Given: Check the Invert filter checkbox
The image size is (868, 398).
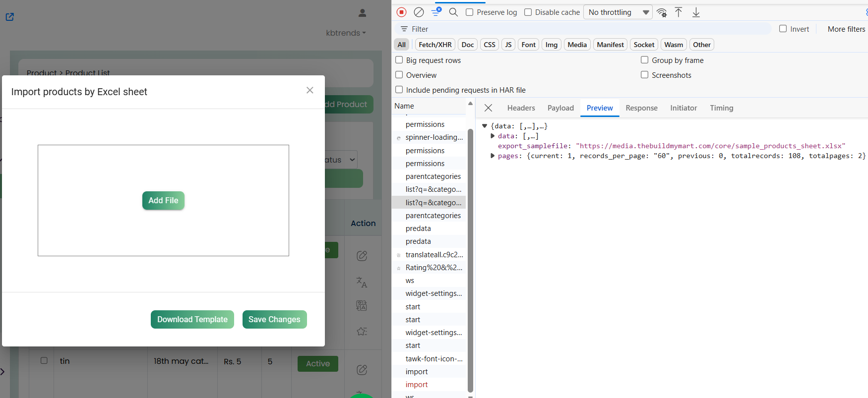Looking at the screenshot, I should (783, 29).
